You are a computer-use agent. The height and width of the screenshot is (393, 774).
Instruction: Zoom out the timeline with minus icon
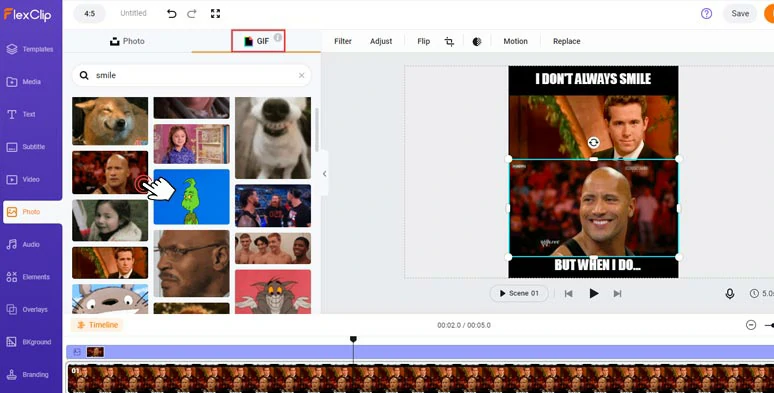[x=751, y=325]
